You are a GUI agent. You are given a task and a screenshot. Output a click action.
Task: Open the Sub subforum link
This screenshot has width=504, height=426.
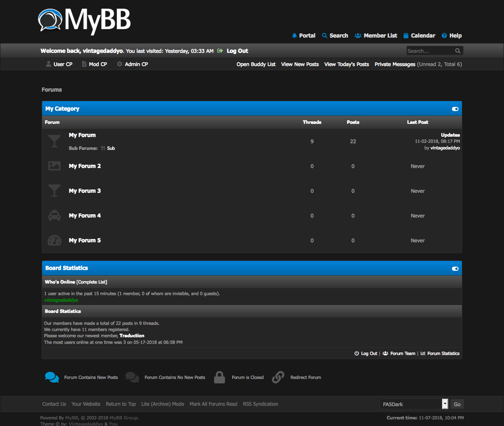(111, 148)
